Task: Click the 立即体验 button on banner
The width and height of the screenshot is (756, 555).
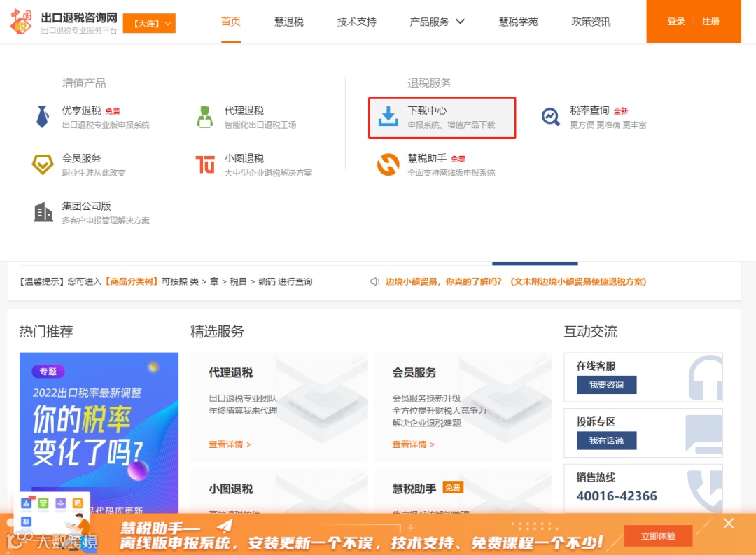Action: pyautogui.click(x=658, y=535)
